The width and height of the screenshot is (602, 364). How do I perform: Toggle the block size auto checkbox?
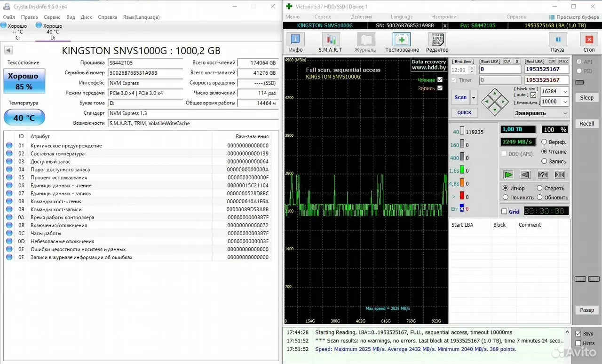[533, 95]
